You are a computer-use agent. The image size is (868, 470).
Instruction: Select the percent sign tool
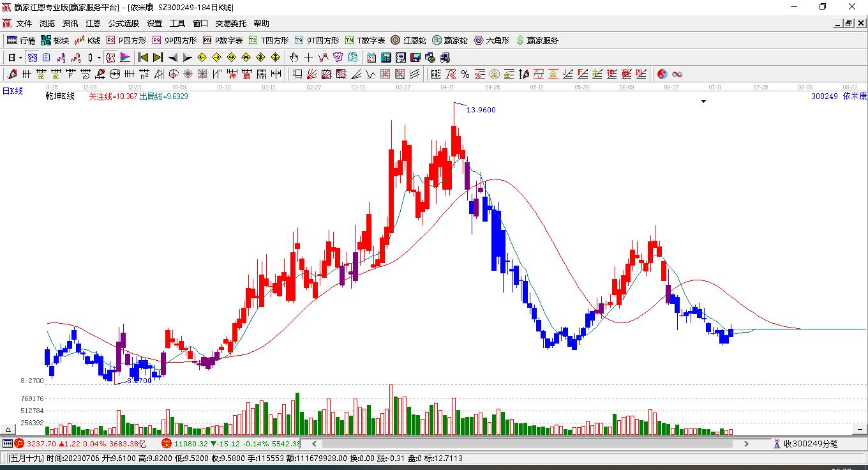pos(465,74)
